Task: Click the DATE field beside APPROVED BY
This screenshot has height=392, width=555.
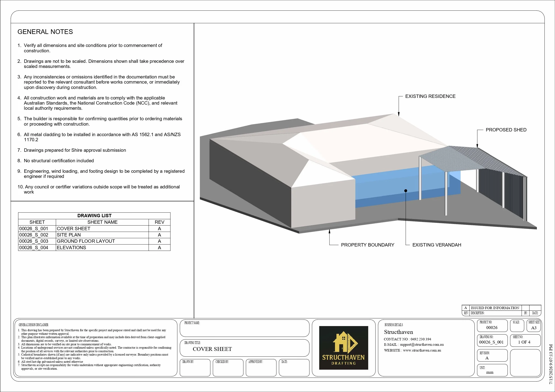Action: point(294,368)
